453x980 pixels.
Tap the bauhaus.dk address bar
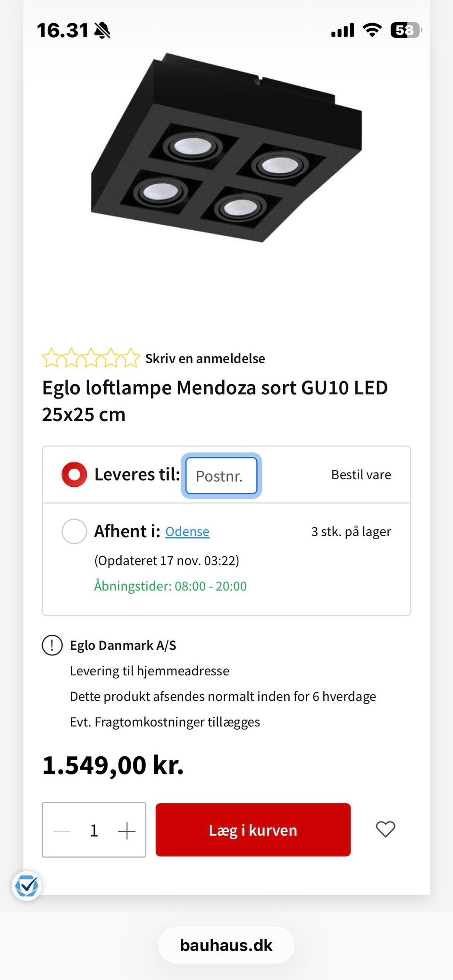[226, 945]
